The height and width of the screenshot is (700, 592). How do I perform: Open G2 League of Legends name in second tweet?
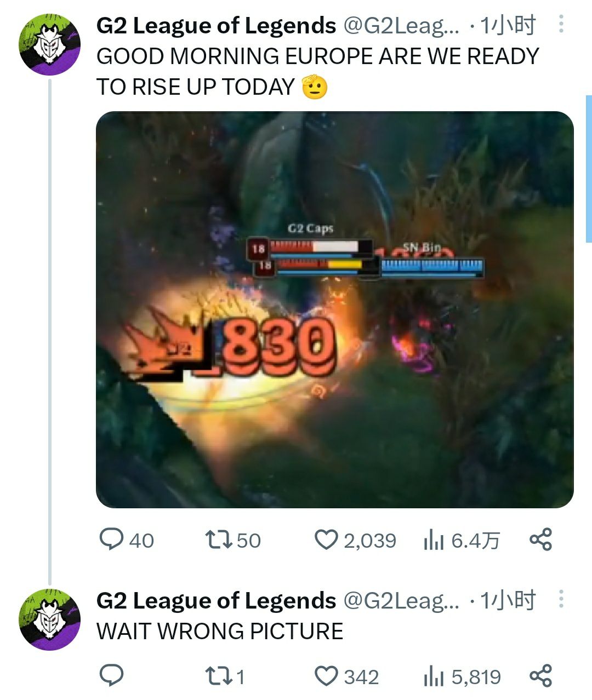(x=216, y=600)
